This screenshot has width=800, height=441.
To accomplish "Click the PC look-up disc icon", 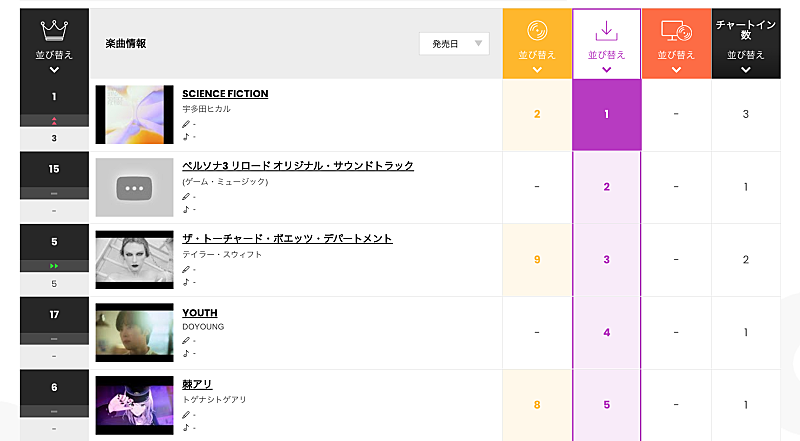I will 676,31.
